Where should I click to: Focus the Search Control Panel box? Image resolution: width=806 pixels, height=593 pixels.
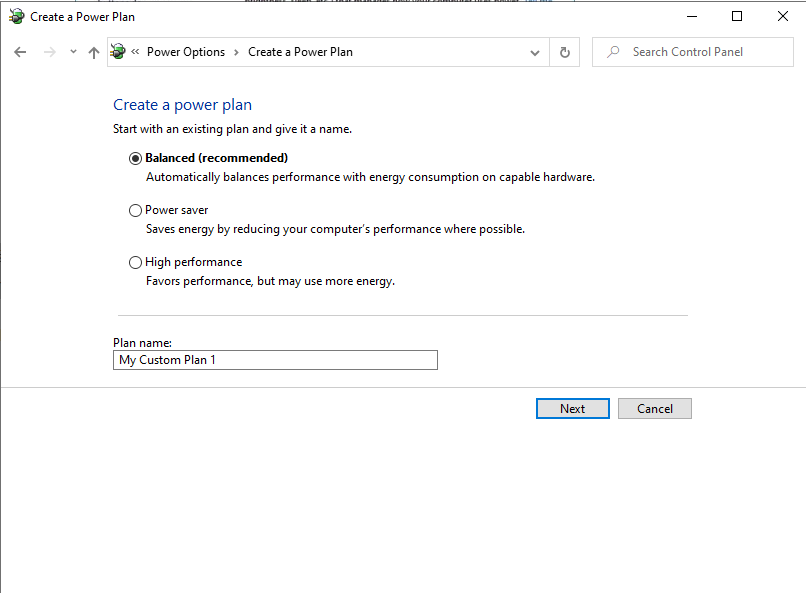[x=700, y=52]
